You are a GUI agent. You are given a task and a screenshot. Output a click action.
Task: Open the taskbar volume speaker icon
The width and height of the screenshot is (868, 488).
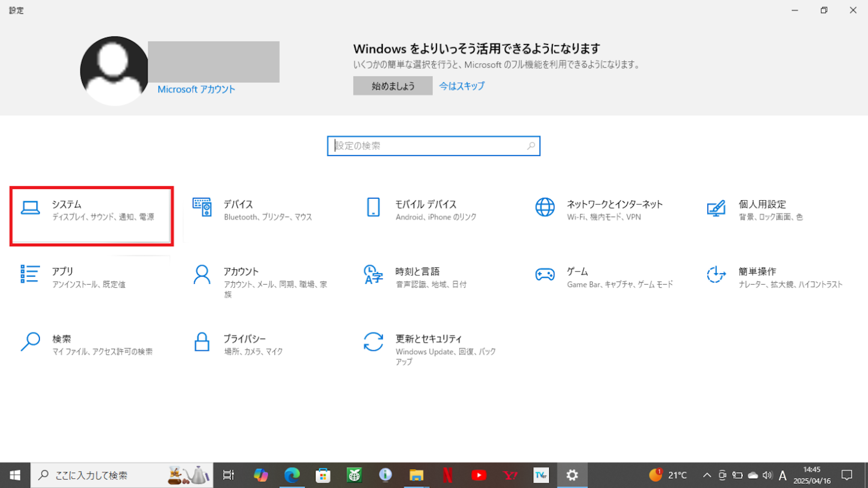(767, 475)
